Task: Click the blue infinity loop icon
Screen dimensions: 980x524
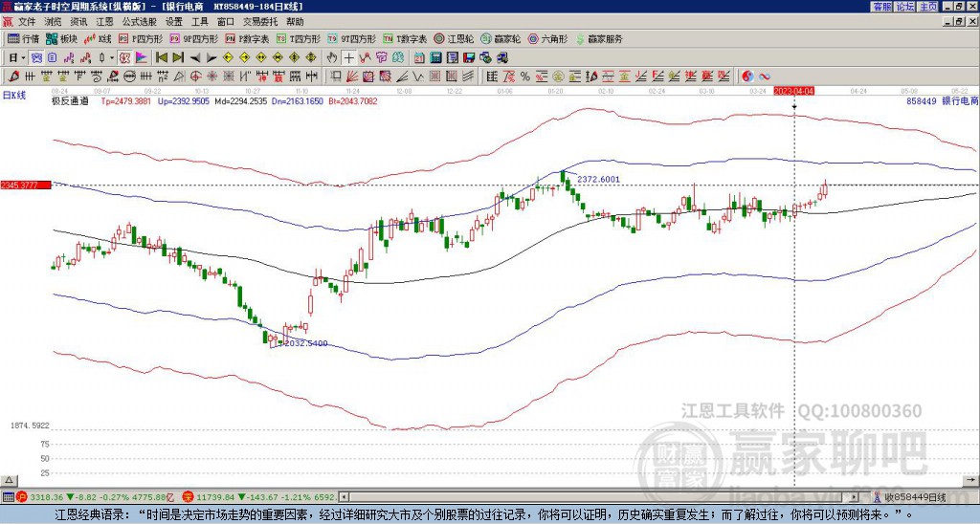Action: pos(765,76)
